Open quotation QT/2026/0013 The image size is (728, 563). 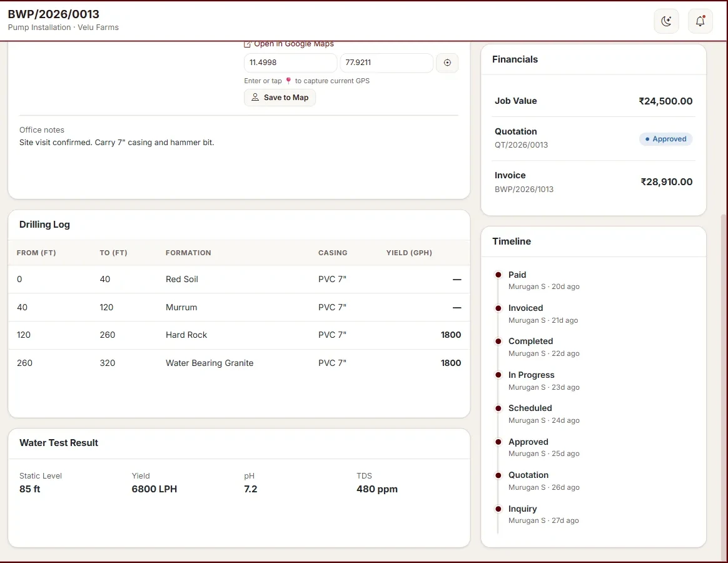point(521,145)
